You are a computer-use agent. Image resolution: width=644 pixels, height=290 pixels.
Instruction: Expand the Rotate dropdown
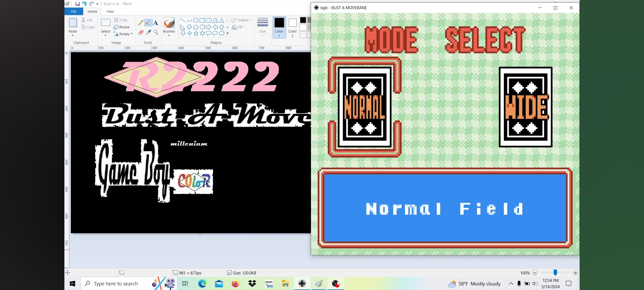tap(132, 34)
